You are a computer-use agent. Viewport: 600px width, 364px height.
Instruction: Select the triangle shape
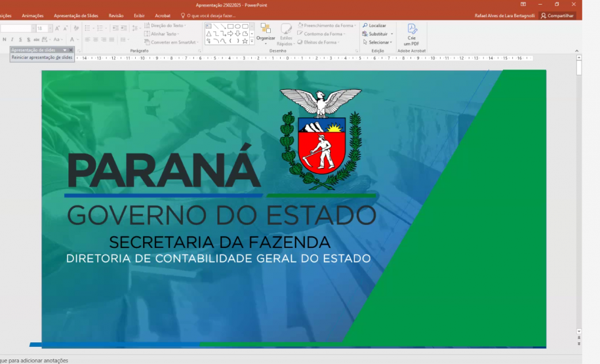[x=209, y=33]
